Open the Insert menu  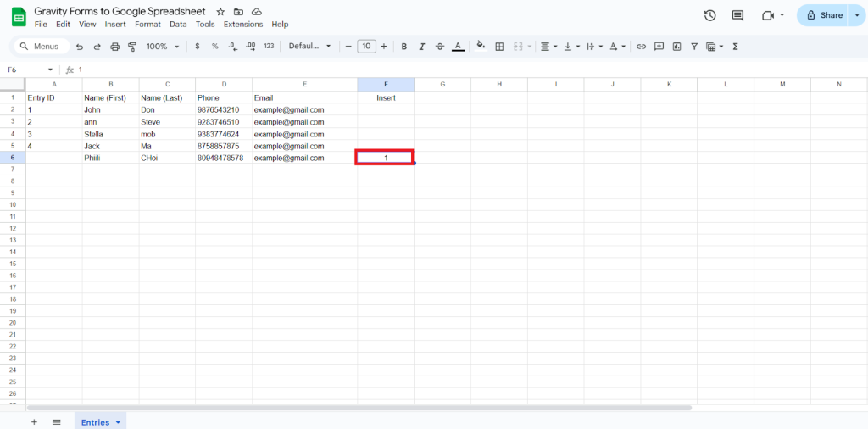(x=115, y=25)
